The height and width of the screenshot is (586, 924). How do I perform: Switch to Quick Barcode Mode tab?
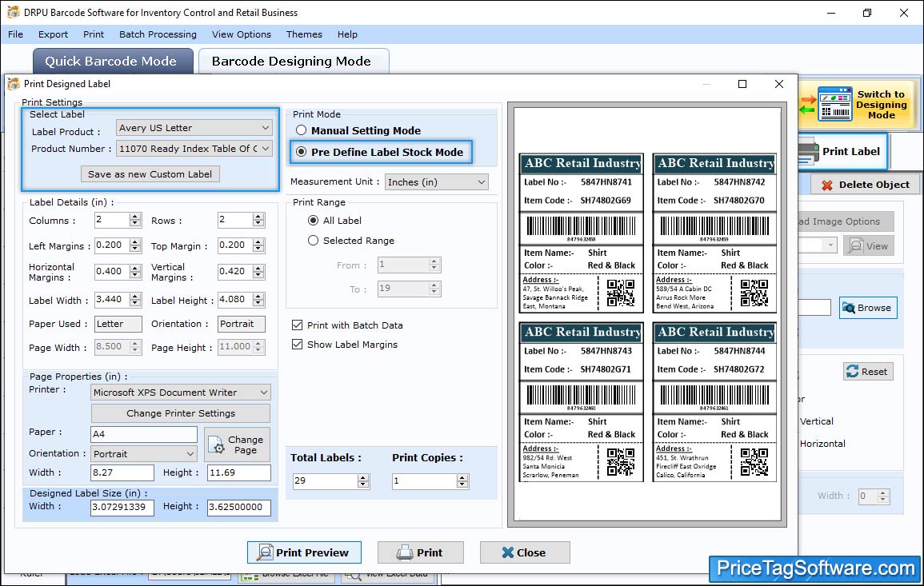click(x=113, y=62)
